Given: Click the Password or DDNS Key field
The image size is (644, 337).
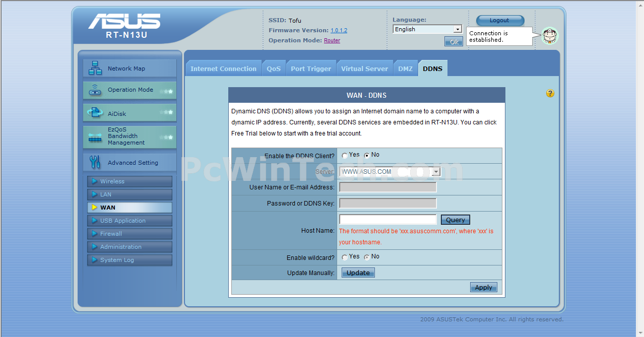Looking at the screenshot, I should pos(388,204).
